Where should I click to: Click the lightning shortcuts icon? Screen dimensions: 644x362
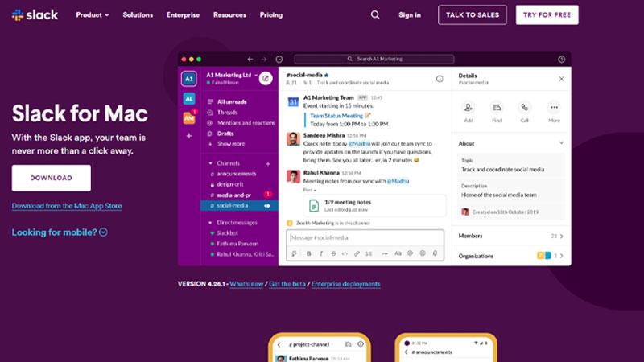coord(294,253)
